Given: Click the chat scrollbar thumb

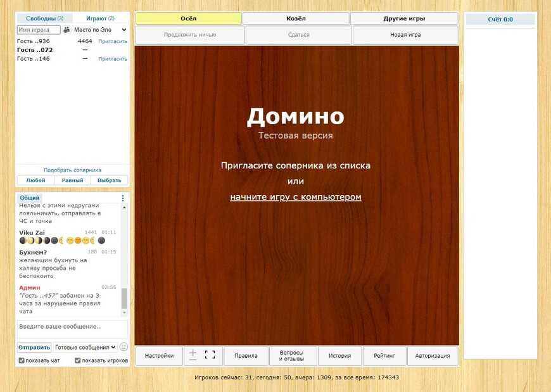Looking at the screenshot, I should [x=124, y=298].
